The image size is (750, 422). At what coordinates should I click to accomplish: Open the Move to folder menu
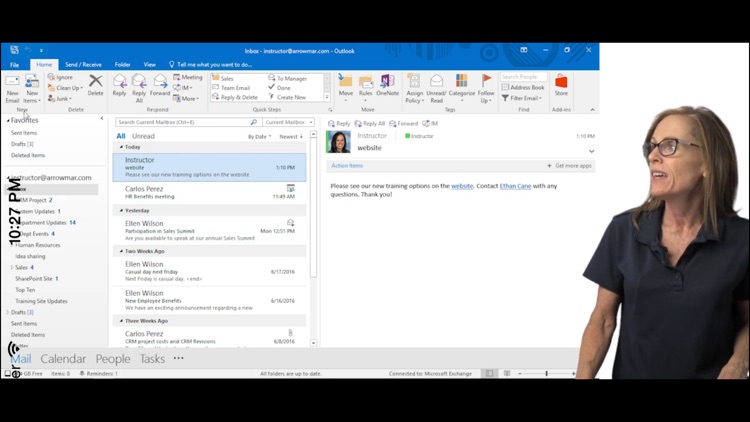(346, 88)
